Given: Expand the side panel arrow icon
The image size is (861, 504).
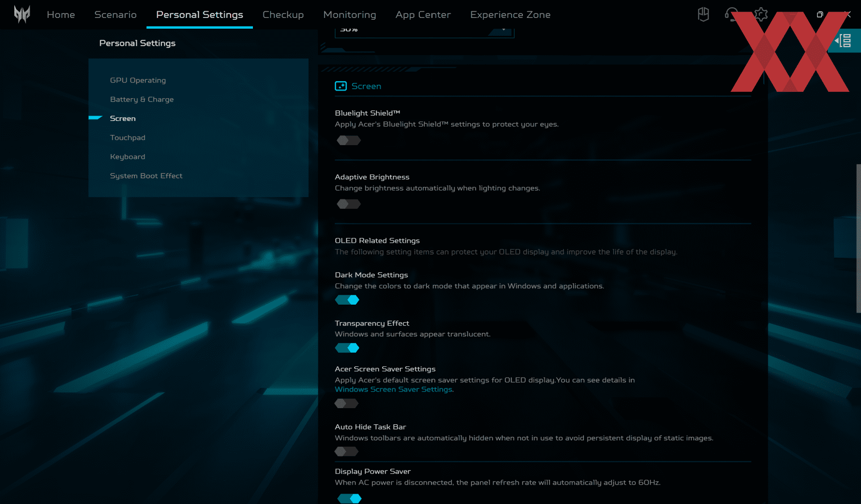Looking at the screenshot, I should tap(844, 41).
